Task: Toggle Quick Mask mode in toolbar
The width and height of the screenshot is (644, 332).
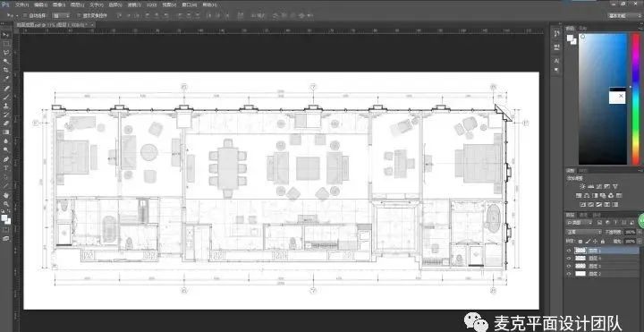Action: tap(5, 229)
